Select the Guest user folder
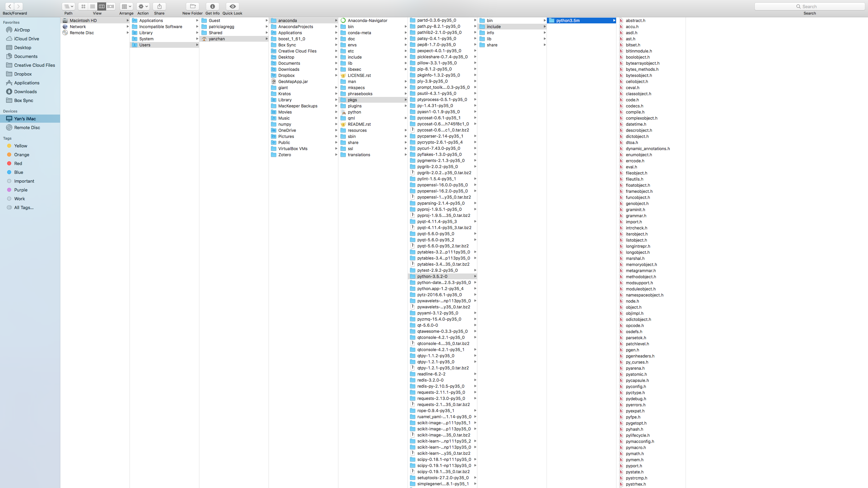868x488 pixels. 234,20
